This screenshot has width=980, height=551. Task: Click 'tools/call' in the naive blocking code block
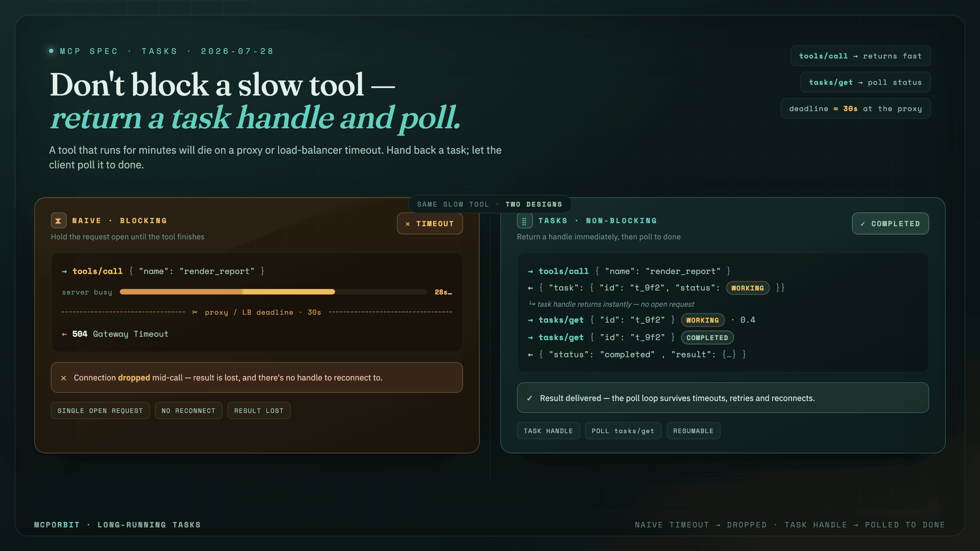[97, 271]
